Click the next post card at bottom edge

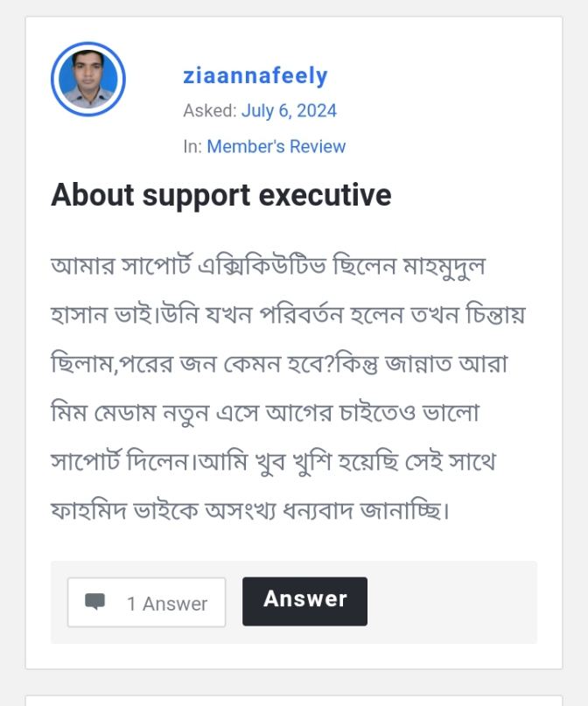294,701
